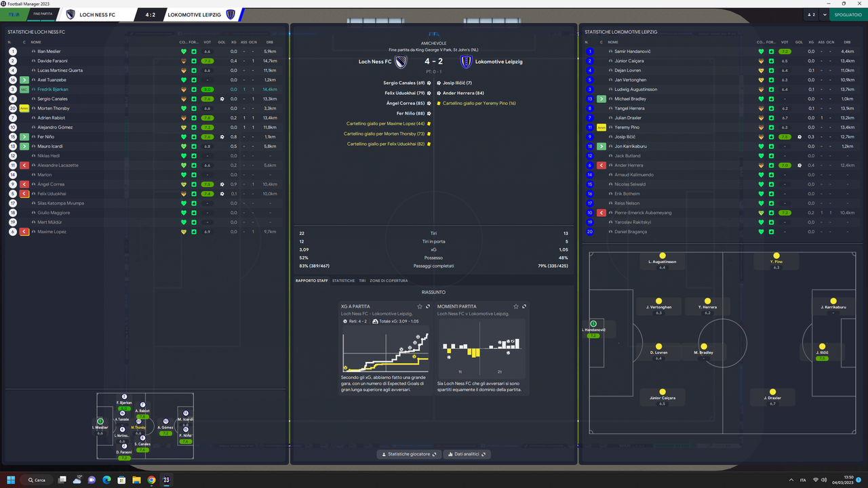Viewport: 868px width, 488px height.
Task: Click the condition heart icon for Samir Handanović
Action: (x=761, y=52)
